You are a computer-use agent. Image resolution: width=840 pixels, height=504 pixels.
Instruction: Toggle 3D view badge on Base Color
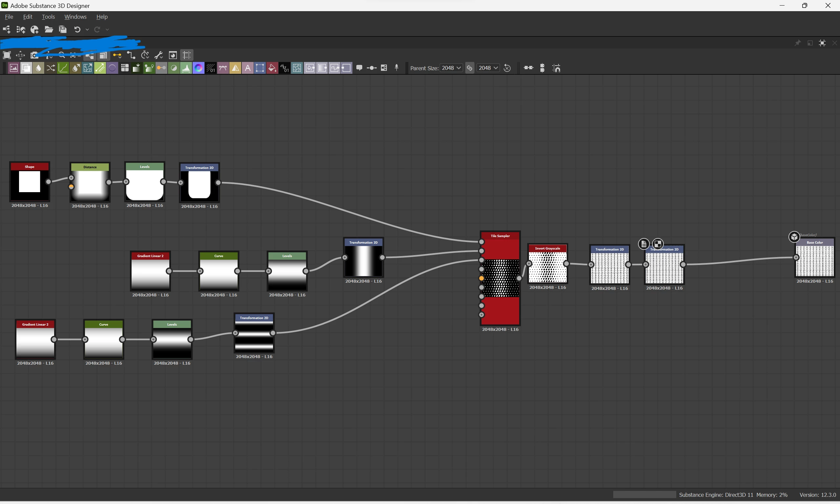pos(794,236)
